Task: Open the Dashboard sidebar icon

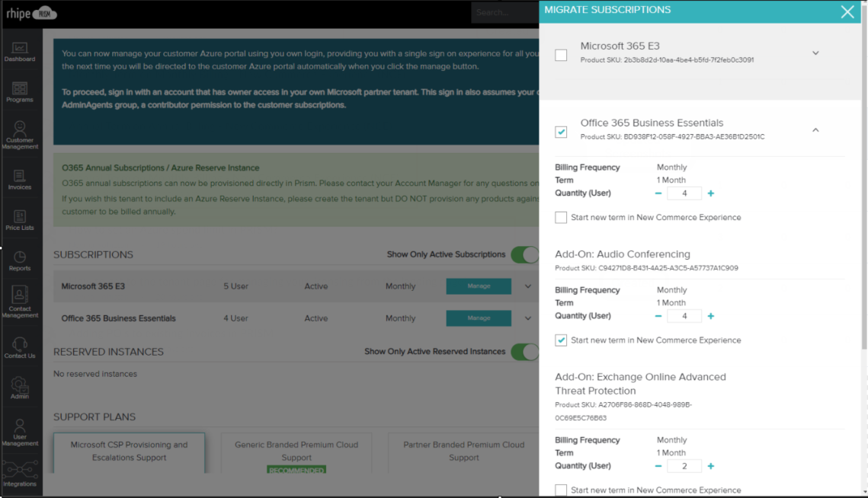Action: point(20,52)
